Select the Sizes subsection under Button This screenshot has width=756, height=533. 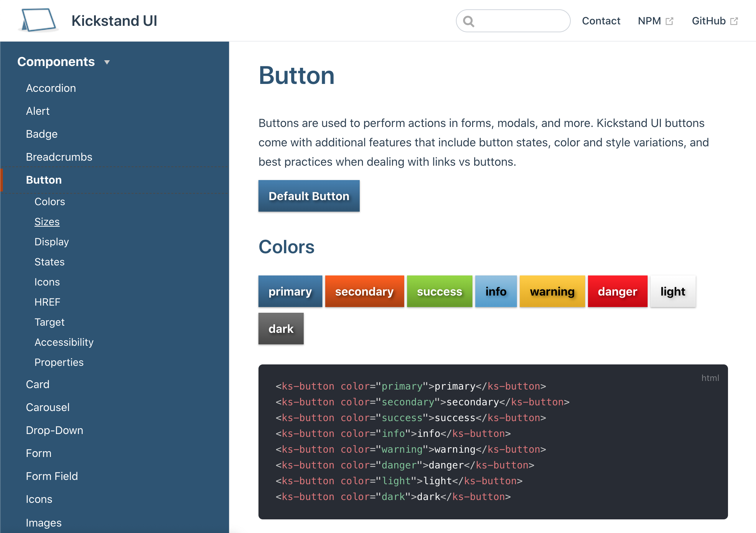click(x=47, y=222)
